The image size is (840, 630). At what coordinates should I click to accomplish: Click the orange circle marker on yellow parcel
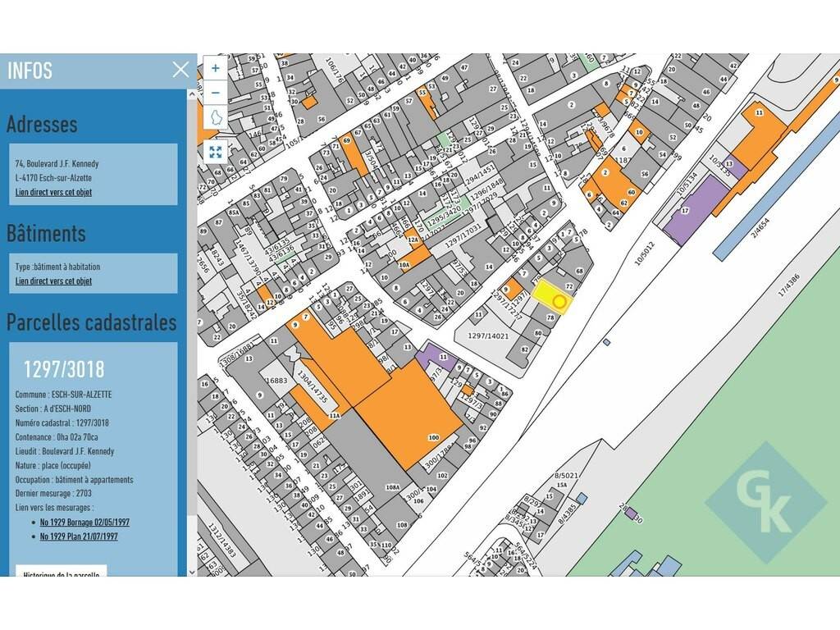point(559,301)
